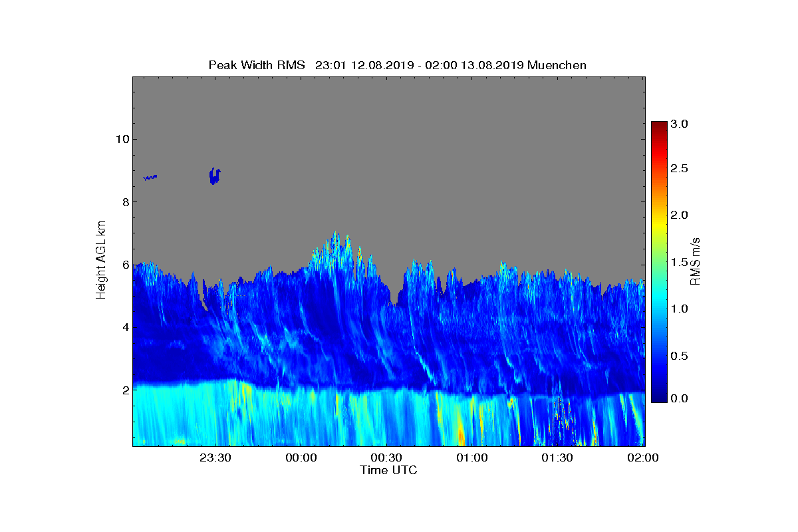This screenshot has width=798, height=532.
Task: Click the "Muenchen" location in the title
Action: [x=557, y=65]
